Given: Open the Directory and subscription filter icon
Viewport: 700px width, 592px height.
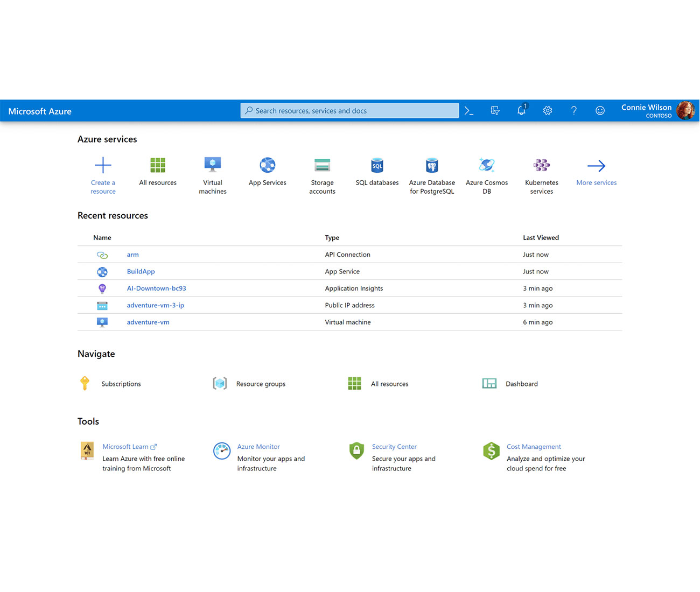Looking at the screenshot, I should coord(495,111).
